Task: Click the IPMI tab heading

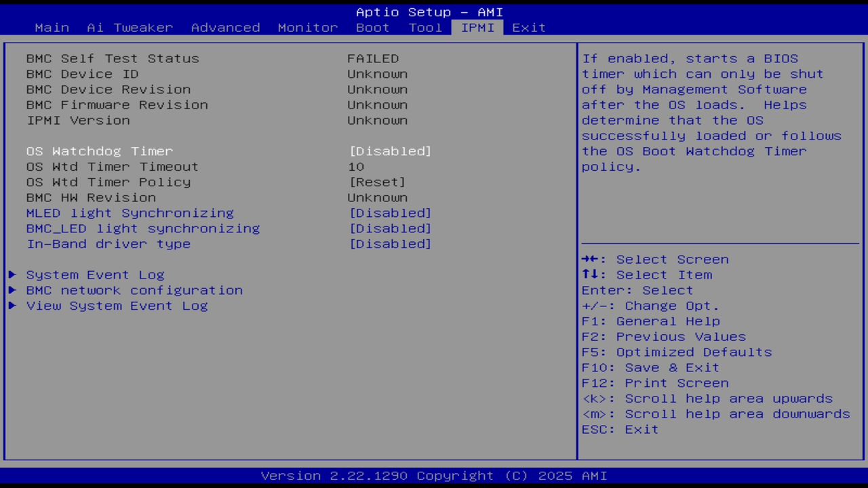Action: pos(477,27)
